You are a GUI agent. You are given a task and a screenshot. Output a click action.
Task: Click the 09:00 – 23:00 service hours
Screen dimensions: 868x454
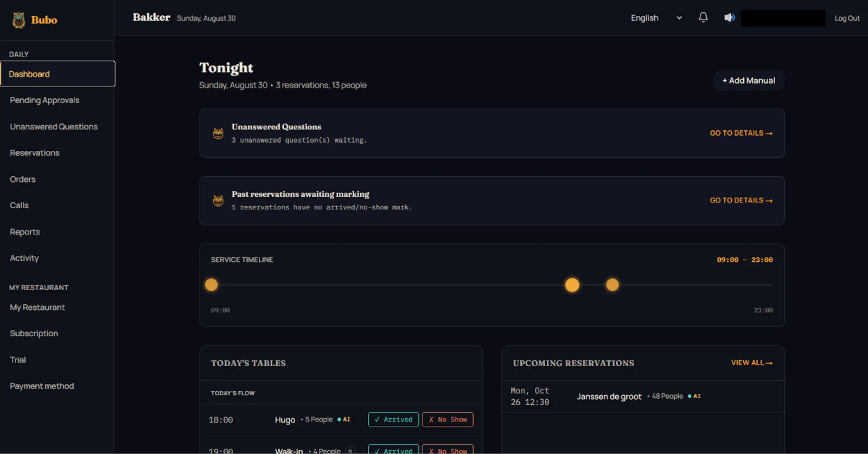click(x=745, y=260)
